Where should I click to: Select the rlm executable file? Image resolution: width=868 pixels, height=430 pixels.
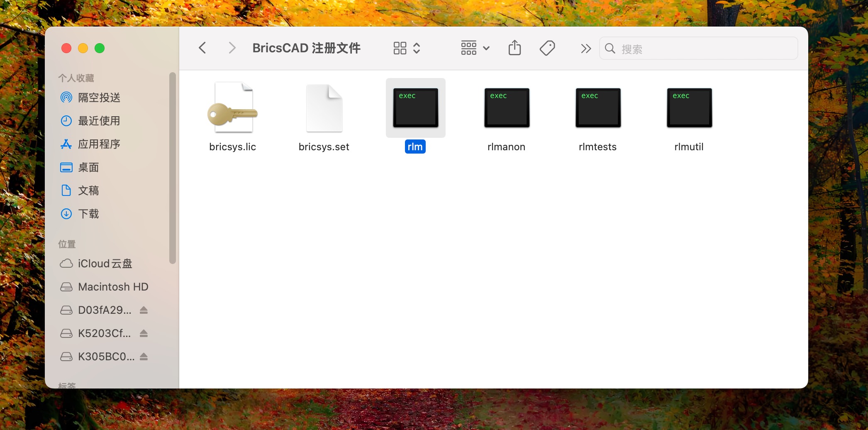click(x=415, y=108)
